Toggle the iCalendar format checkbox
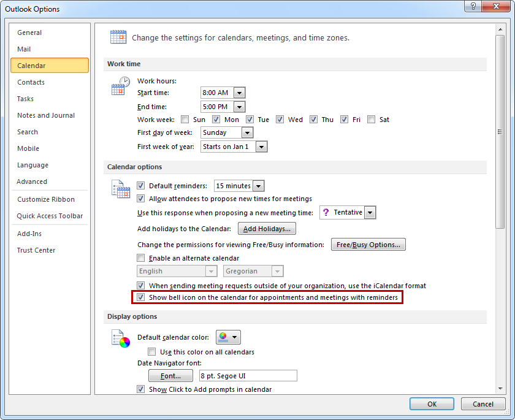Image resolution: width=515 pixels, height=420 pixels. (140, 285)
